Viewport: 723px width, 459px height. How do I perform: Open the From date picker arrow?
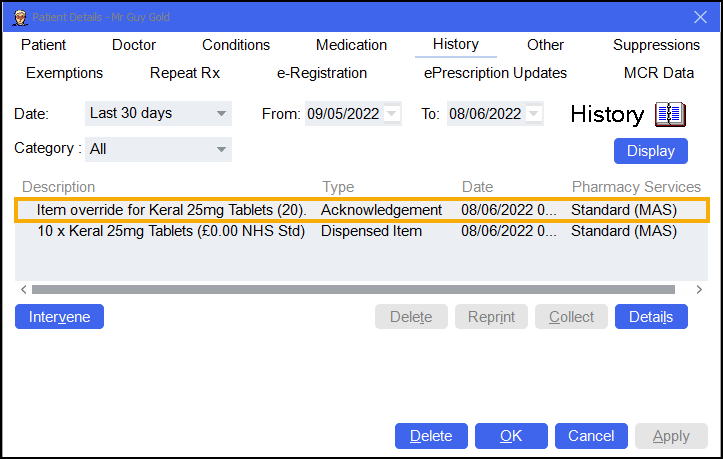[392, 114]
